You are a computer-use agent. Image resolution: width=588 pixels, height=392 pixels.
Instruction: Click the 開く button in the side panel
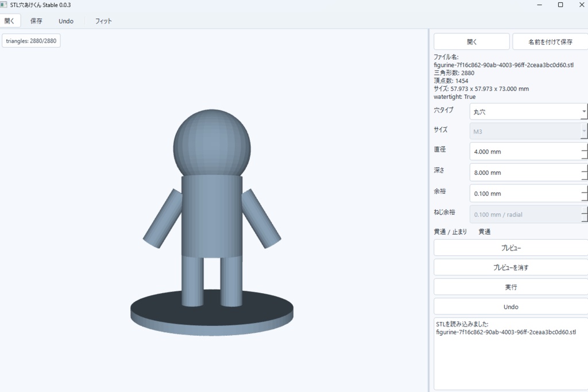pyautogui.click(x=472, y=42)
